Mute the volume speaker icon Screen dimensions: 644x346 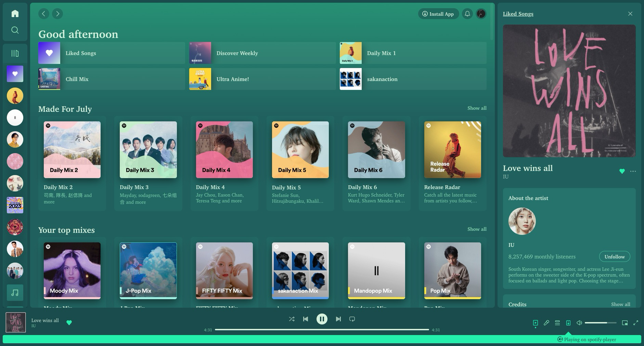coord(579,323)
